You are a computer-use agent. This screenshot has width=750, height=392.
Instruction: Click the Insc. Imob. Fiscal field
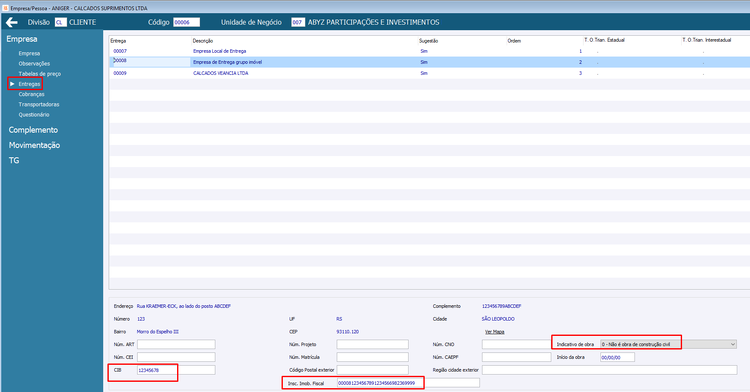381,383
